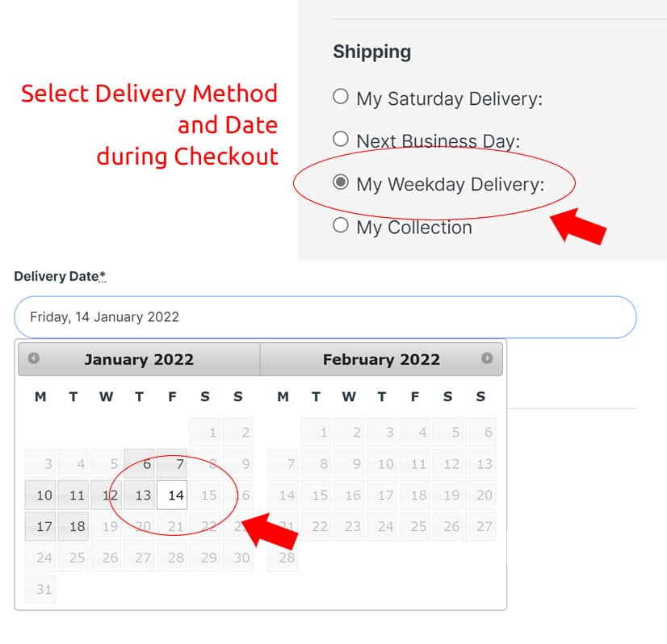Choose My Collection shipping option
This screenshot has width=667, height=644.
click(x=341, y=225)
